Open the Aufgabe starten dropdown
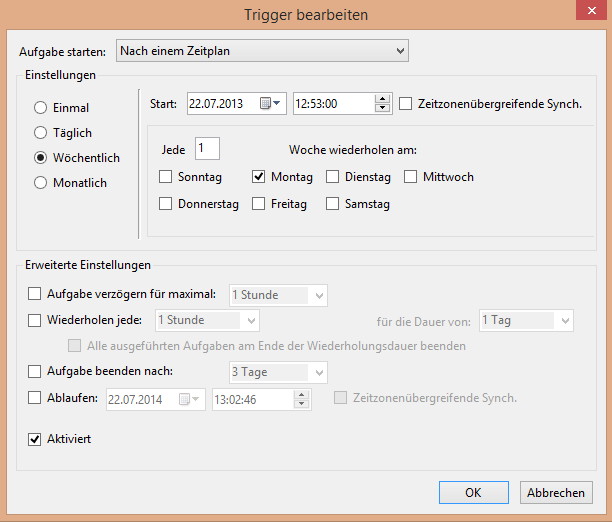The image size is (612, 522). (x=262, y=51)
